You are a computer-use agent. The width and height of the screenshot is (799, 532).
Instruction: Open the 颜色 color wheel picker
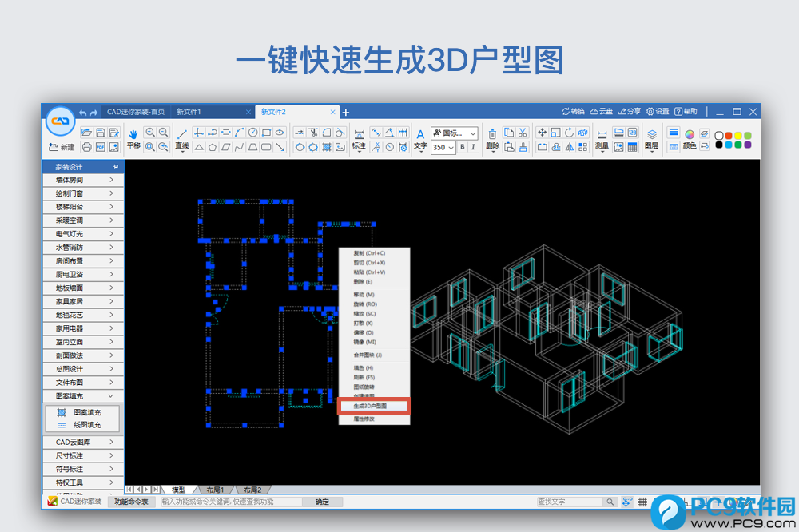click(x=690, y=139)
